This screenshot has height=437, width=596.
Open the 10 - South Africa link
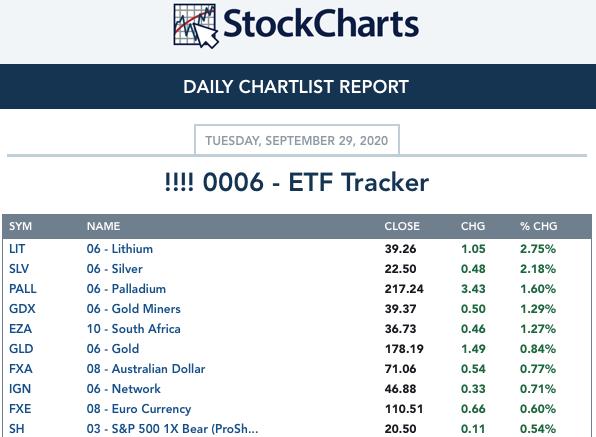point(133,329)
